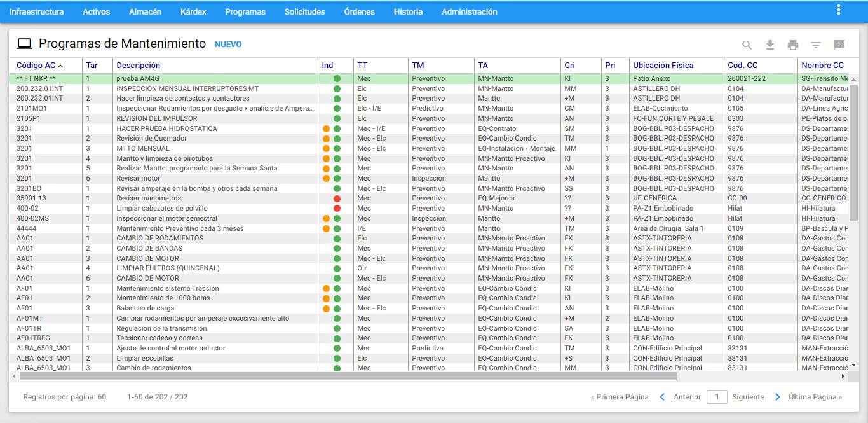The width and height of the screenshot is (868, 423).
Task: Click orange indicator for HACER PRUEBA HIDROSTATICA
Action: [x=327, y=129]
